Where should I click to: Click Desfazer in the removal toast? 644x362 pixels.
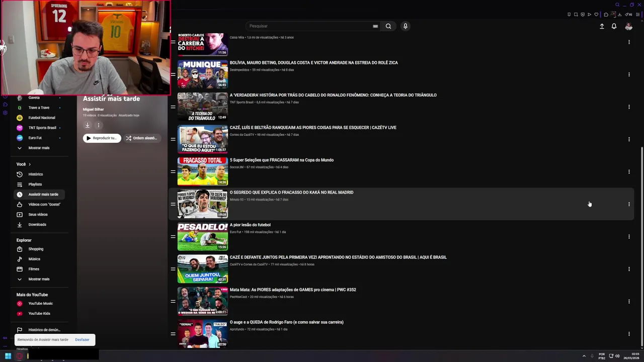pos(82,340)
